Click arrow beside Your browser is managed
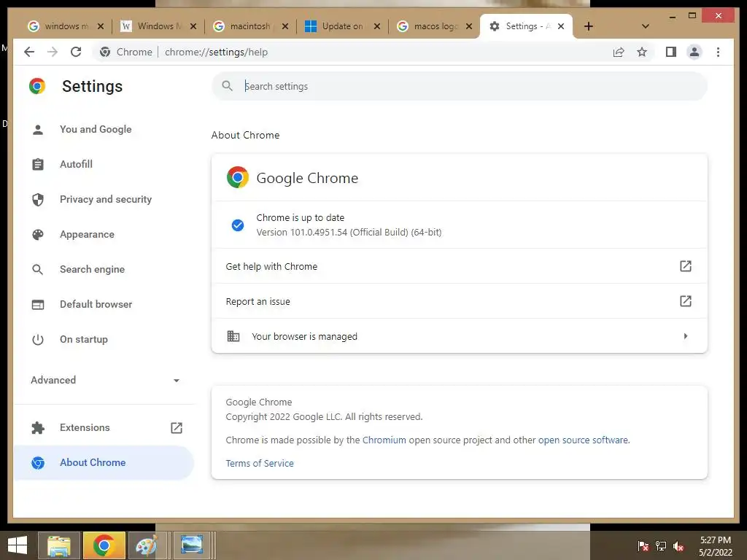 [686, 336]
